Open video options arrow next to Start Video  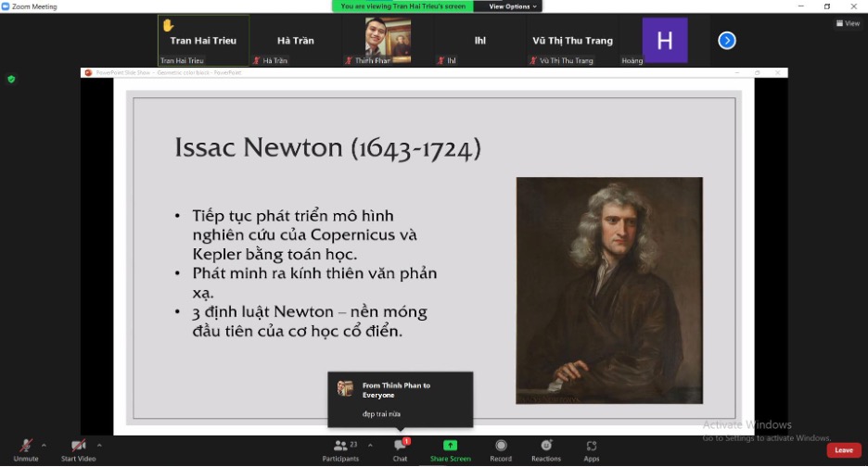pyautogui.click(x=99, y=446)
